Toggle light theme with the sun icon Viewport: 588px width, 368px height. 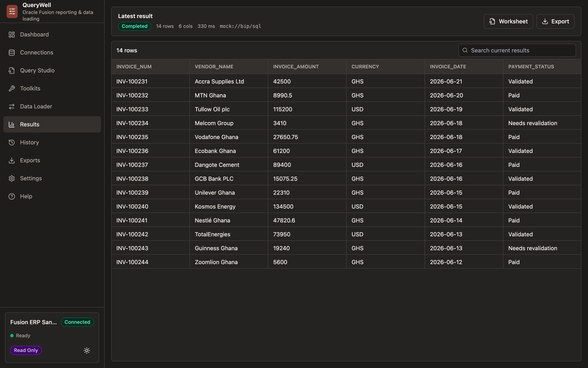click(x=87, y=351)
